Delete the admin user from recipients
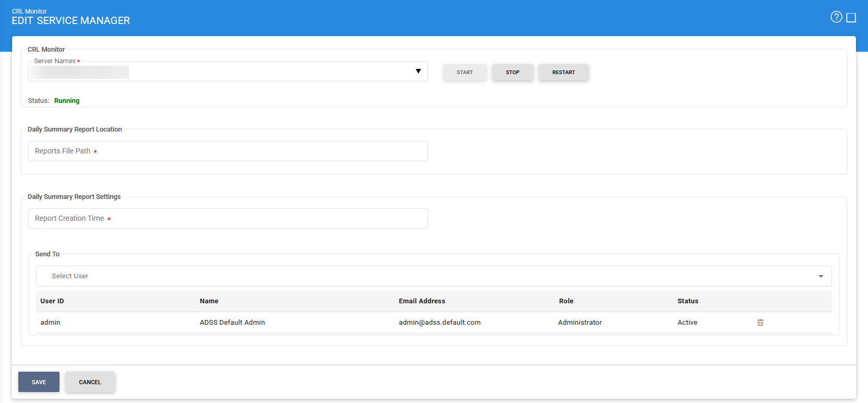The height and width of the screenshot is (403, 868). [760, 323]
